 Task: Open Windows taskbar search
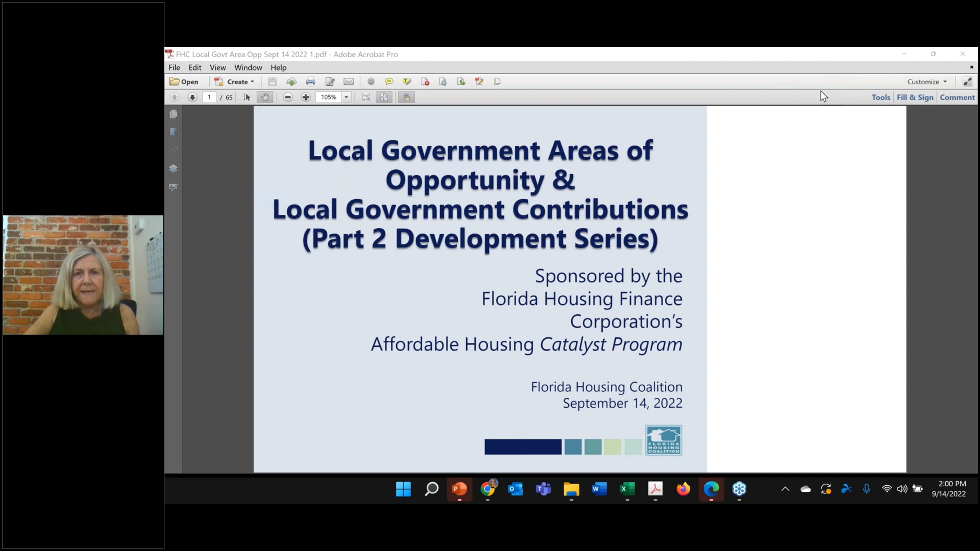click(x=431, y=489)
